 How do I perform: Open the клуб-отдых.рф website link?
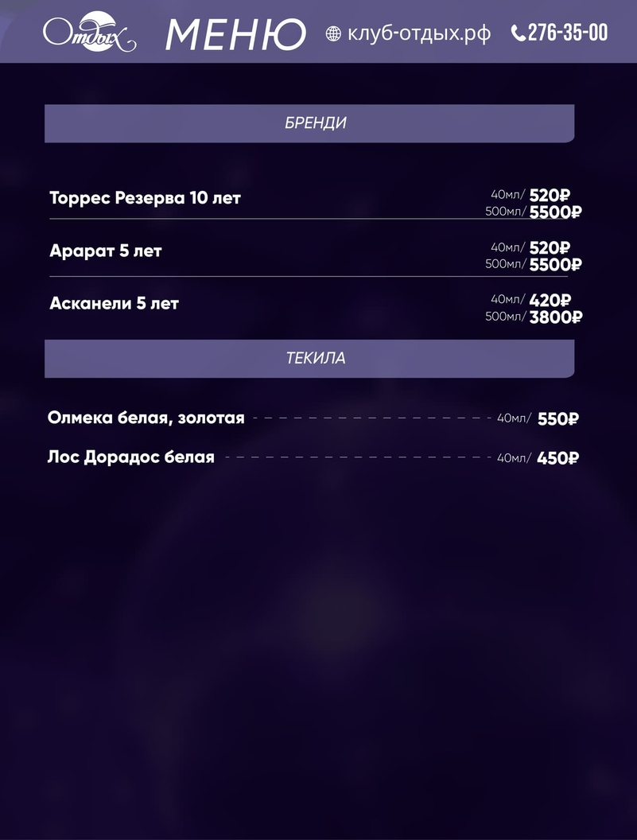pos(418,33)
